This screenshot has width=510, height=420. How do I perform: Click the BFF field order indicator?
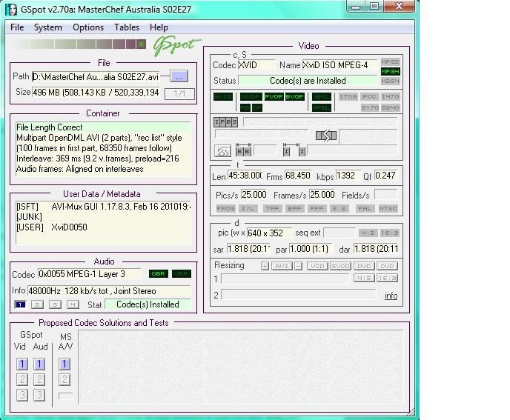294,208
